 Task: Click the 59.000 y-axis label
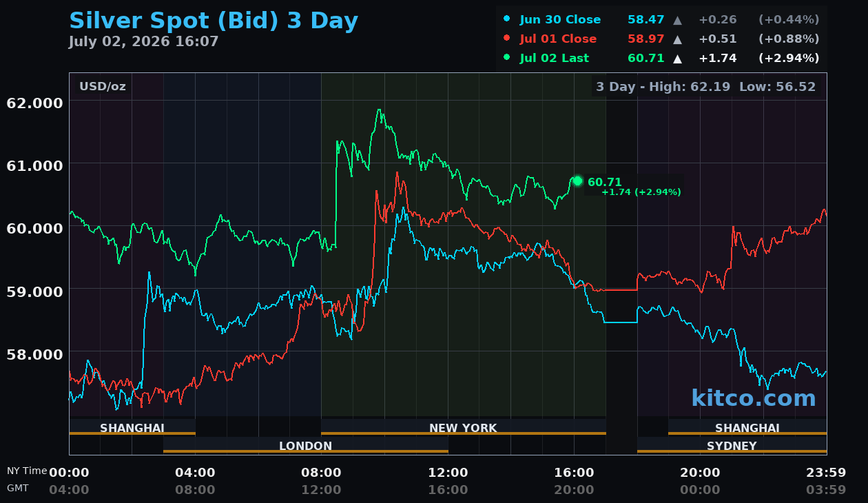click(34, 291)
